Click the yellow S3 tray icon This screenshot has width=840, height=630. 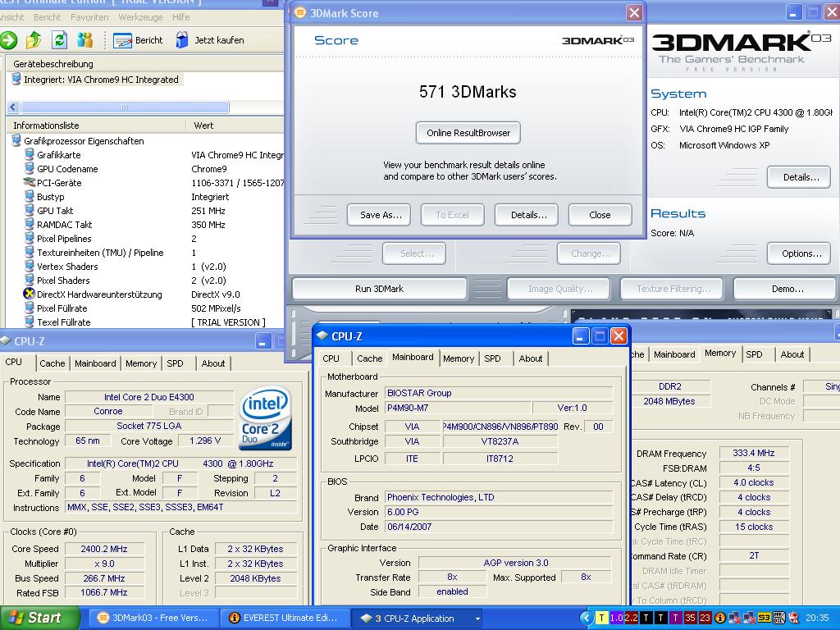click(x=764, y=619)
